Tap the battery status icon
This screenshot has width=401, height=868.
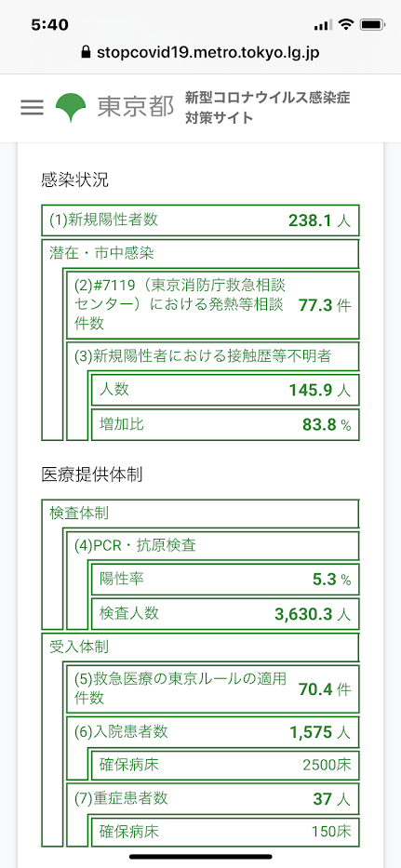[372, 24]
